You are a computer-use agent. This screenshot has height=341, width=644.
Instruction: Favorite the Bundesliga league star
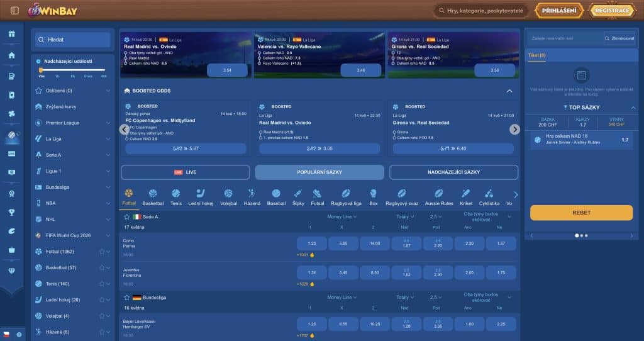point(126,298)
